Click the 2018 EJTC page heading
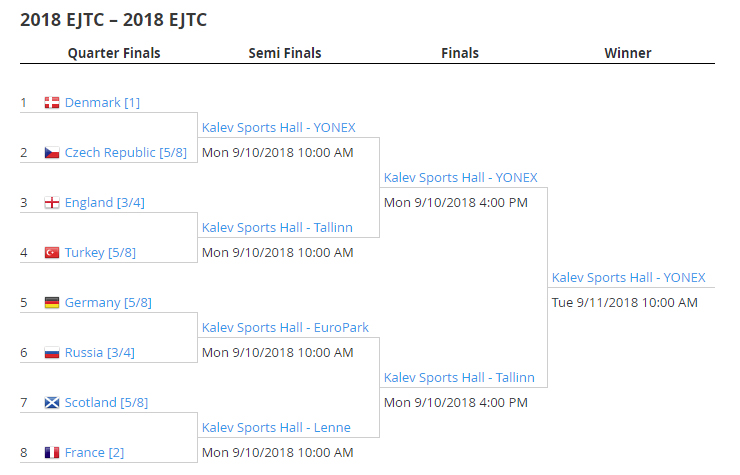 pyautogui.click(x=113, y=20)
